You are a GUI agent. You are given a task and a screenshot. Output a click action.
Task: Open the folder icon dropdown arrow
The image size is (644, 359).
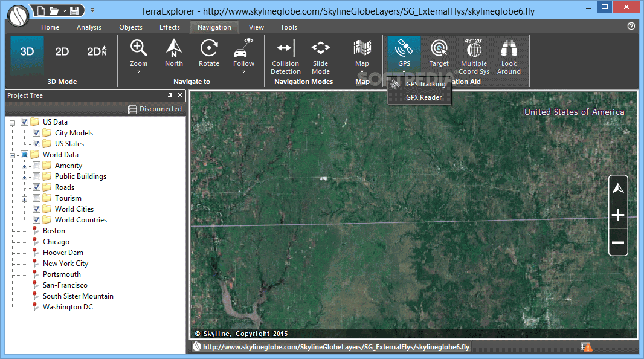pyautogui.click(x=64, y=11)
